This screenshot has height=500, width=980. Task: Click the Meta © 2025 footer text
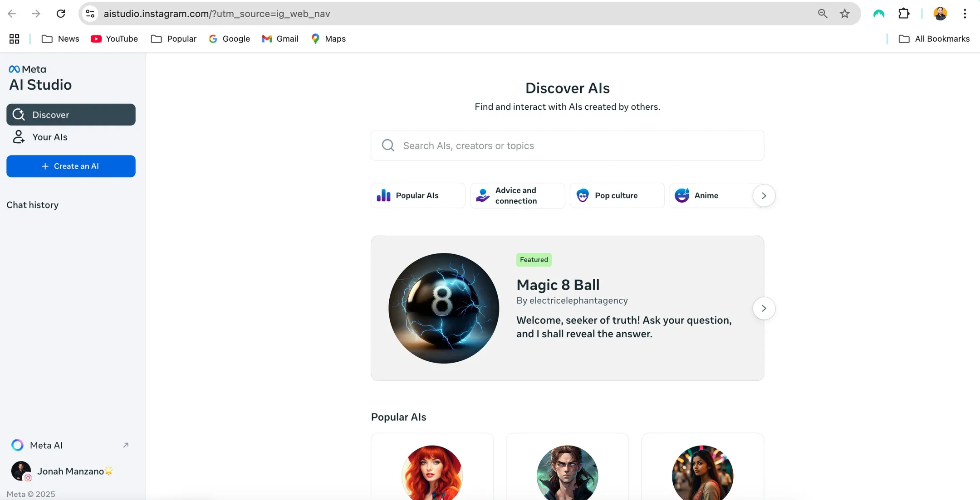pos(31,494)
